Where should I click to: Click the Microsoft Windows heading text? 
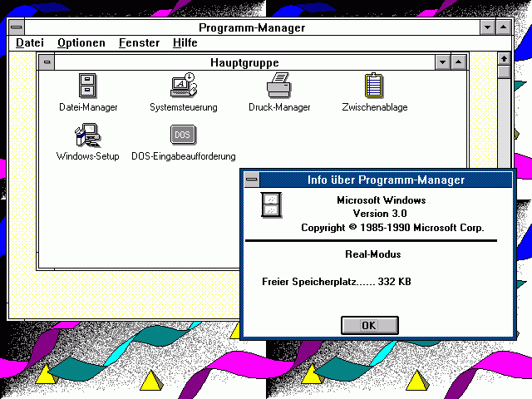[x=381, y=200]
